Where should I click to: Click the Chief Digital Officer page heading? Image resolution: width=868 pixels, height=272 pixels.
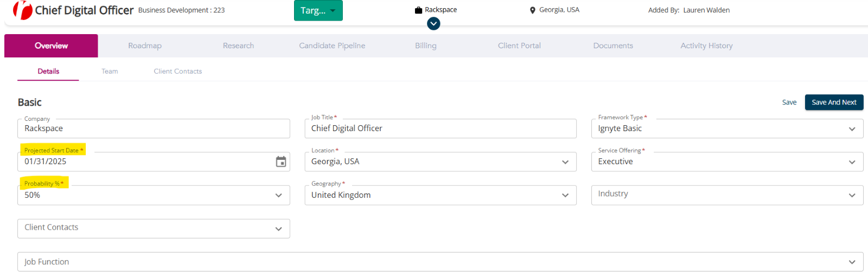coord(84,10)
